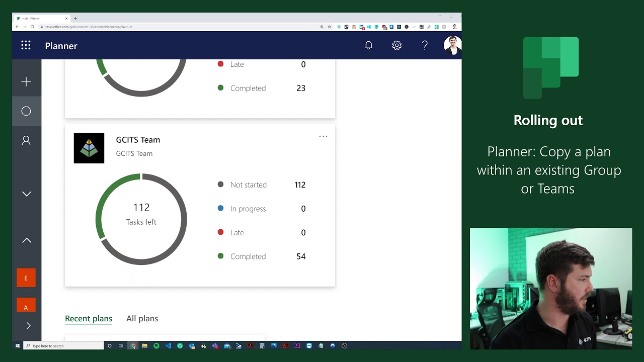Select the Hub - Planner browser tab
The width and height of the screenshot is (644, 362).
coord(42,19)
